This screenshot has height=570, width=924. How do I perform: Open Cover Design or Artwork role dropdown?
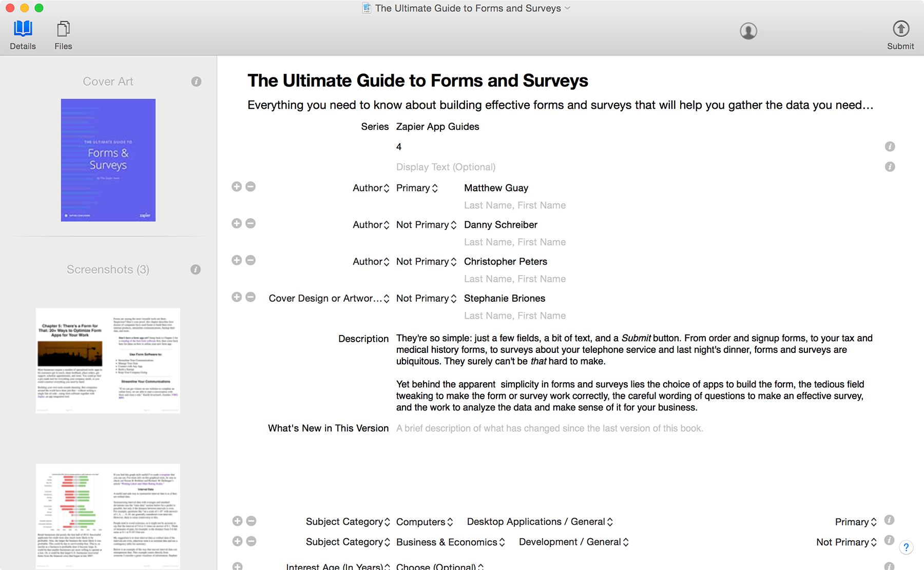(329, 299)
